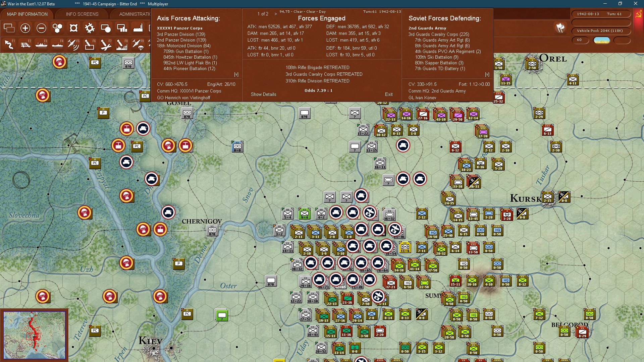The width and height of the screenshot is (644, 362).
Task: Click the Gomel 0?0 garrison marker
Action: click(x=187, y=113)
